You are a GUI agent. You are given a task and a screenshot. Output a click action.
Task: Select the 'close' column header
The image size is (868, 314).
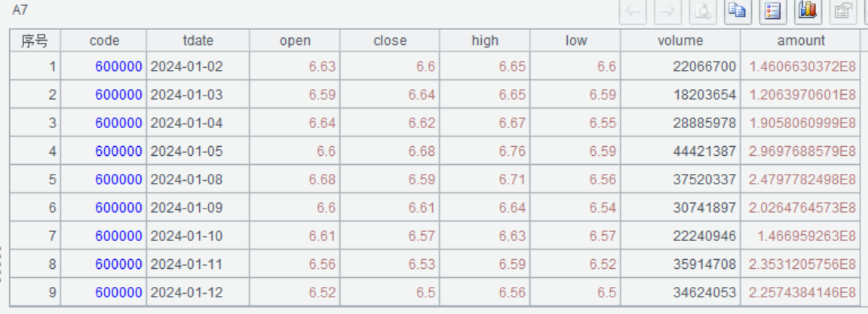point(389,41)
